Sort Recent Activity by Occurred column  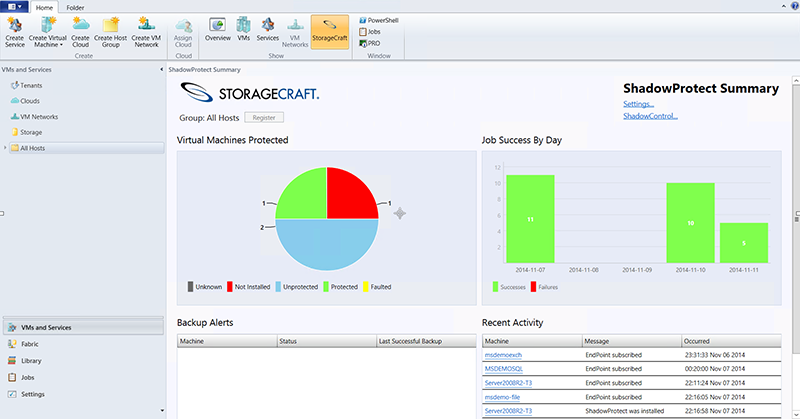731,341
